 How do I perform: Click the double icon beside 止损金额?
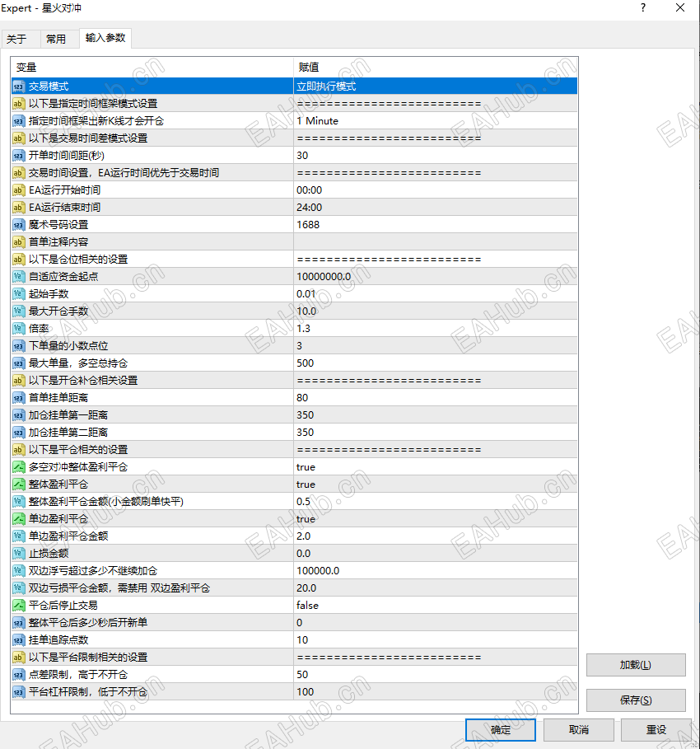(18, 554)
